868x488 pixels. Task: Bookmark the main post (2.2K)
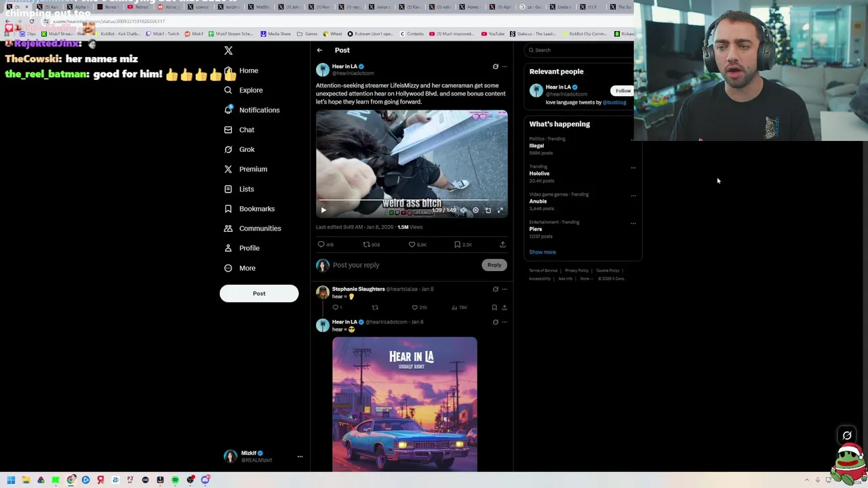462,245
